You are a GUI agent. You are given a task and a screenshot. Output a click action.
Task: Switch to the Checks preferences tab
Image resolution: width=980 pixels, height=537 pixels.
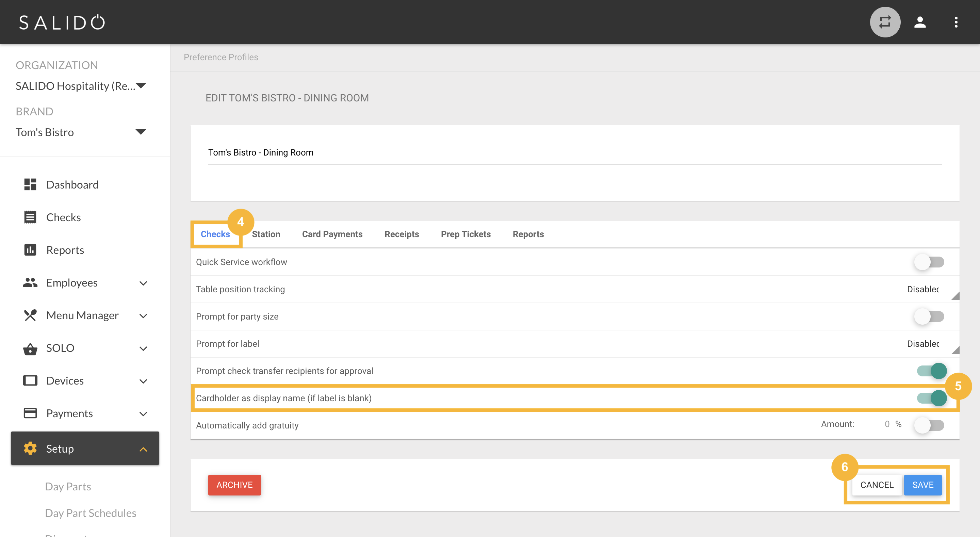(215, 234)
